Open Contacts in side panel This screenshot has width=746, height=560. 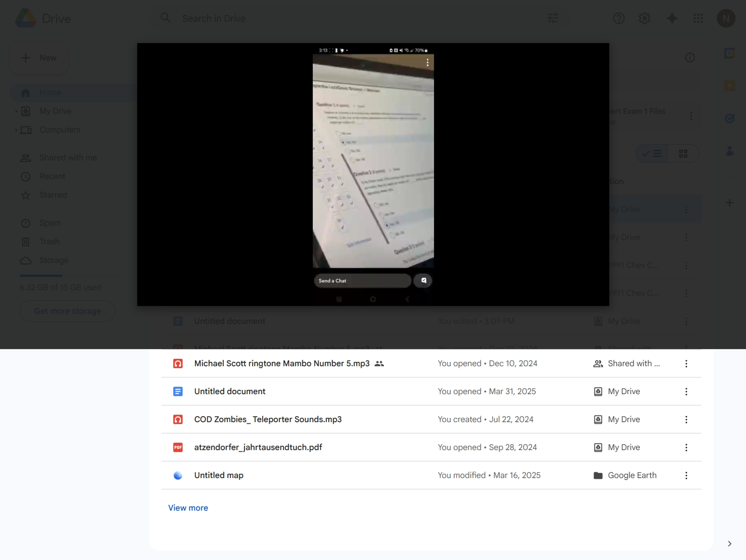coord(729,151)
